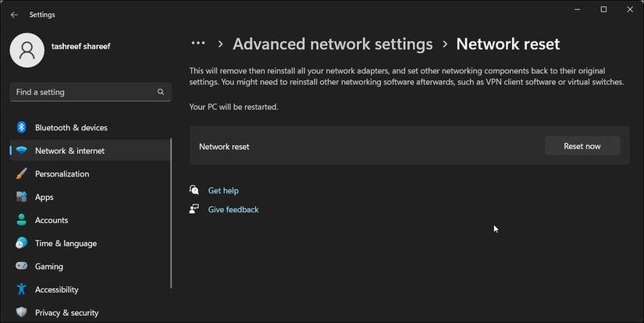The width and height of the screenshot is (644, 323).
Task: Click the Bluetooth & devices icon
Action: [x=22, y=127]
